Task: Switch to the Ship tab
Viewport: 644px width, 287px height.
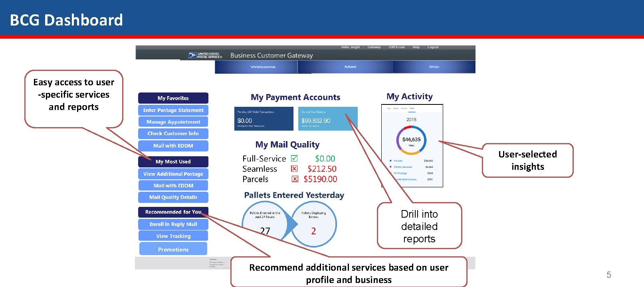Action: coord(434,67)
